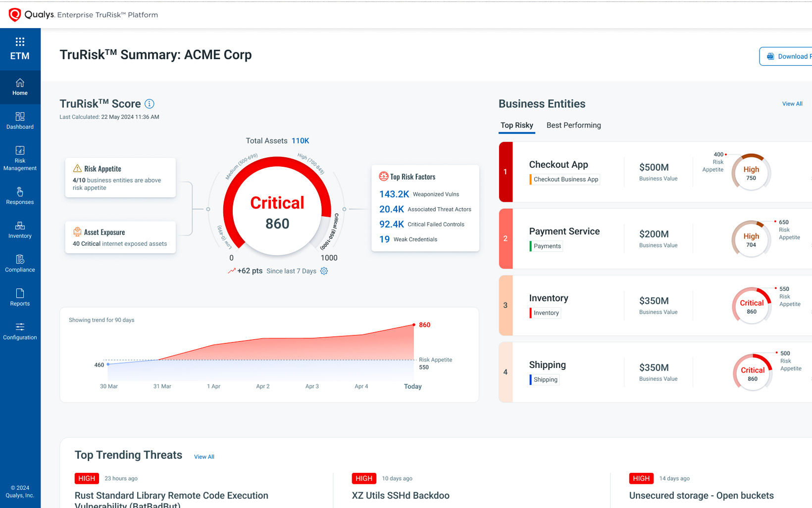The height and width of the screenshot is (508, 812).
Task: Click the '14 days ago' threat timestamp
Action: pos(674,478)
